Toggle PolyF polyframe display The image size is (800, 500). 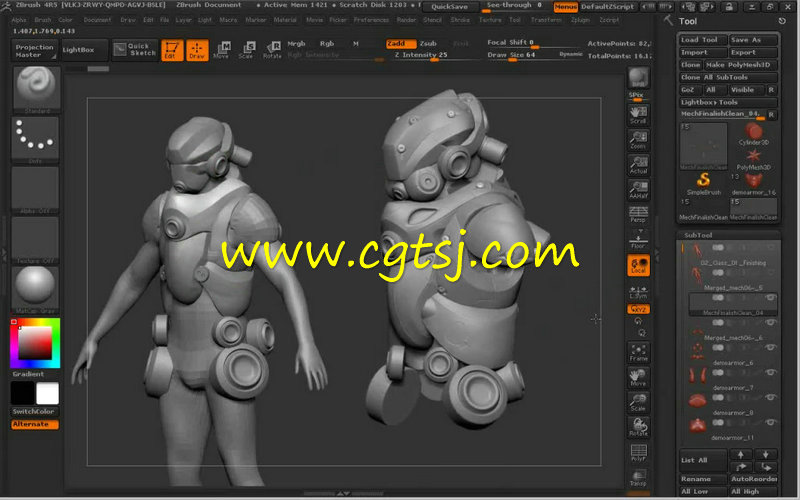[x=638, y=453]
